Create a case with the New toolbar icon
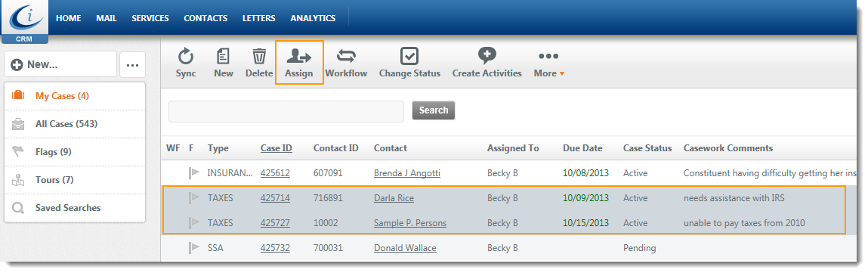This screenshot has height=273, width=868. tap(224, 57)
